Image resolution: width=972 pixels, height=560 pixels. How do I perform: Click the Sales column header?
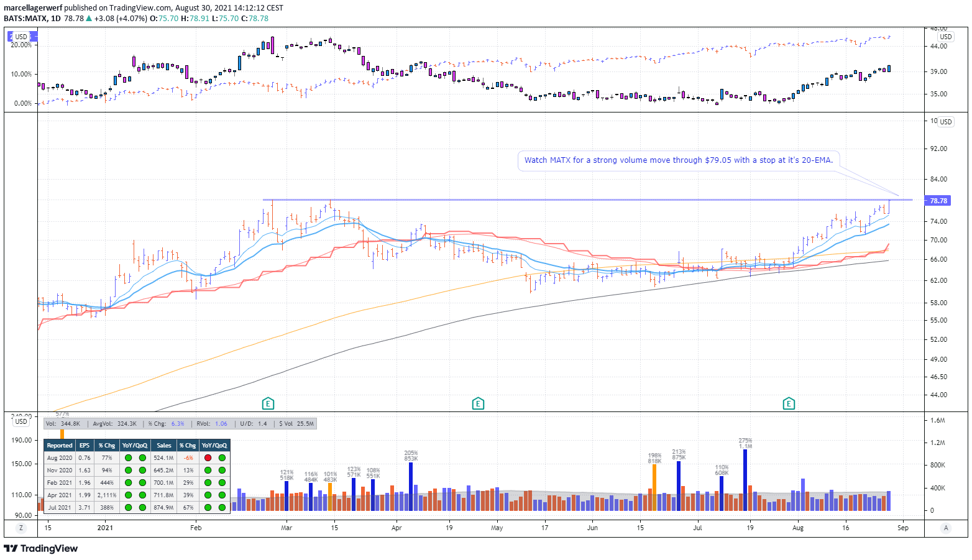(164, 446)
